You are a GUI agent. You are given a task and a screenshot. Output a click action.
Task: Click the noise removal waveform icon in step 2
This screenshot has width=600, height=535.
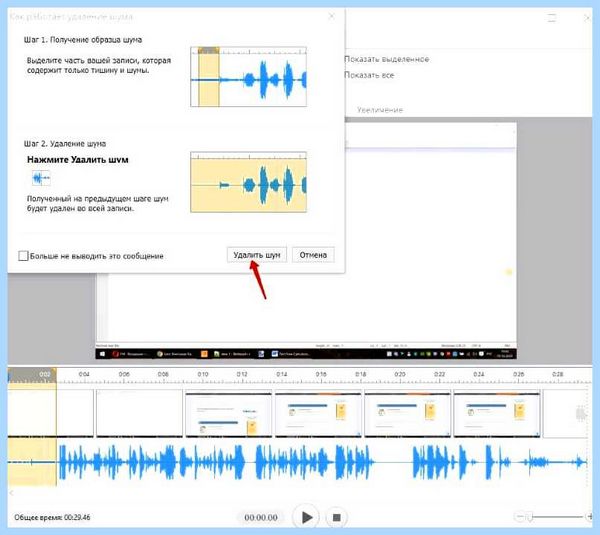coord(41,178)
